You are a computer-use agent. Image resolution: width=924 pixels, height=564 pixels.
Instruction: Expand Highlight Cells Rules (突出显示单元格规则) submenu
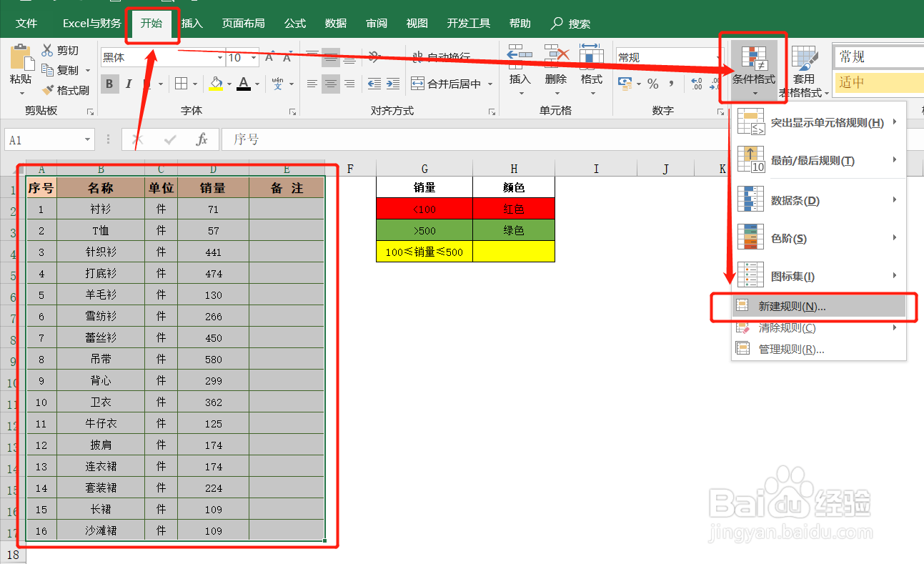click(x=818, y=122)
